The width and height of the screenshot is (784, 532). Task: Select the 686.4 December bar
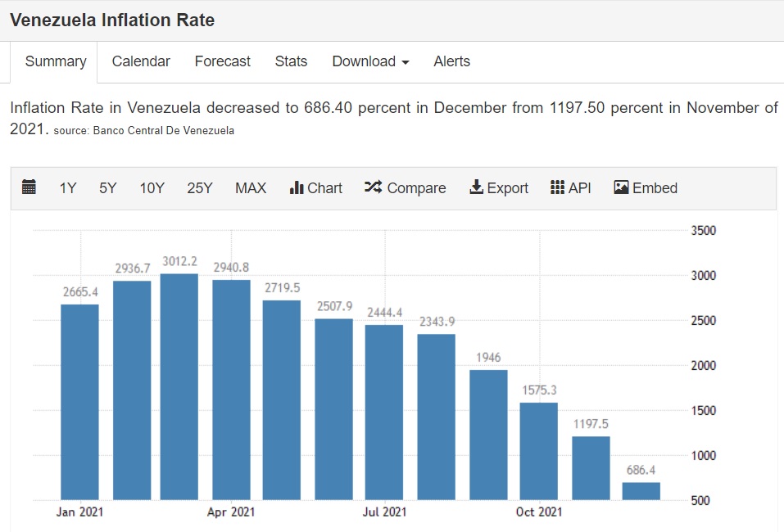[x=641, y=491]
